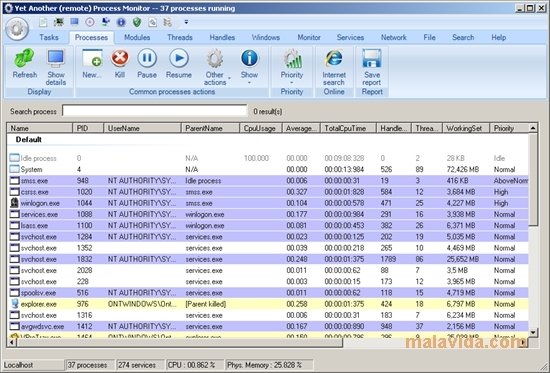Click the blank document quick-access icon

43,22
